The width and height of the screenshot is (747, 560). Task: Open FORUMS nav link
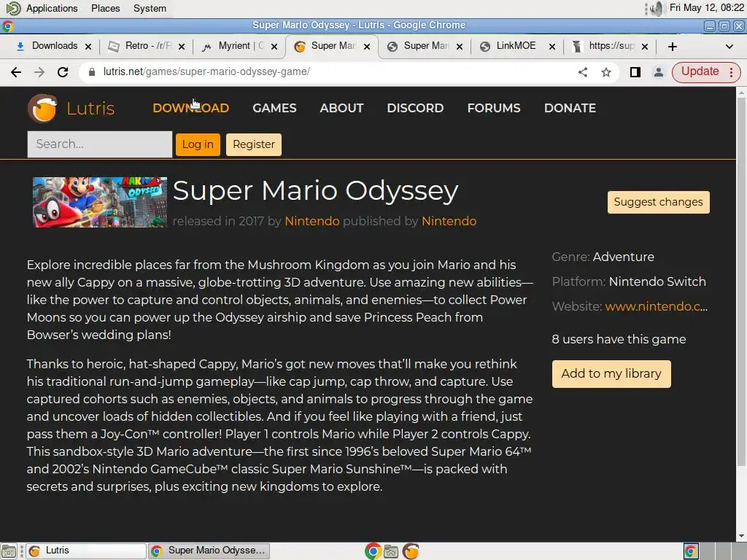[x=494, y=108]
